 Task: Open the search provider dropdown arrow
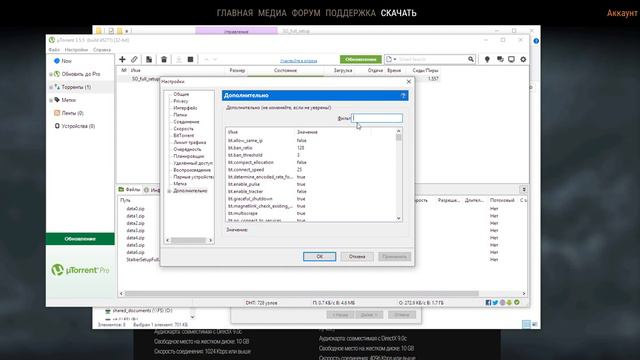395,59
